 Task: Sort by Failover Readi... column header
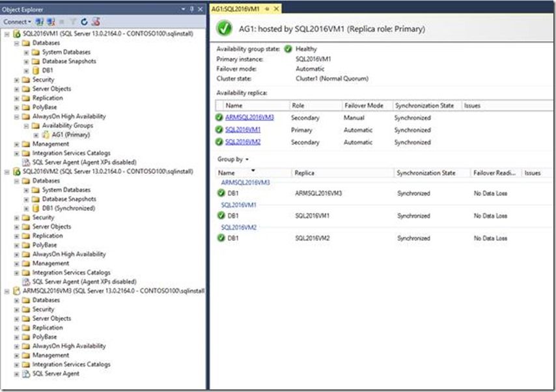[x=496, y=173]
